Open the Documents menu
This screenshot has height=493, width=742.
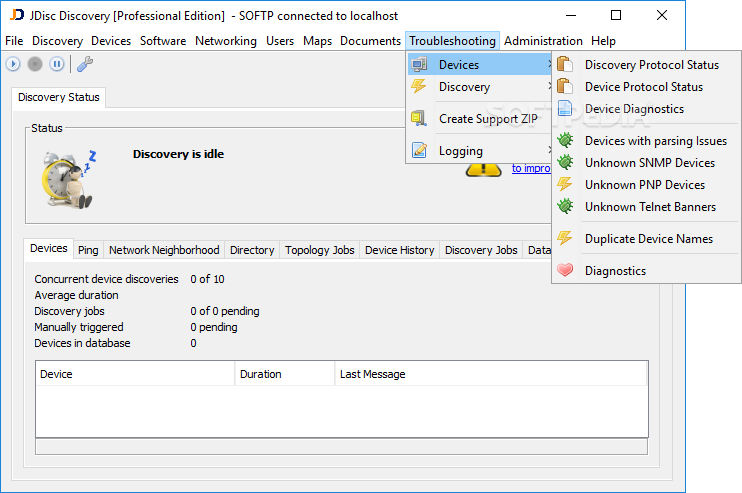click(x=370, y=41)
